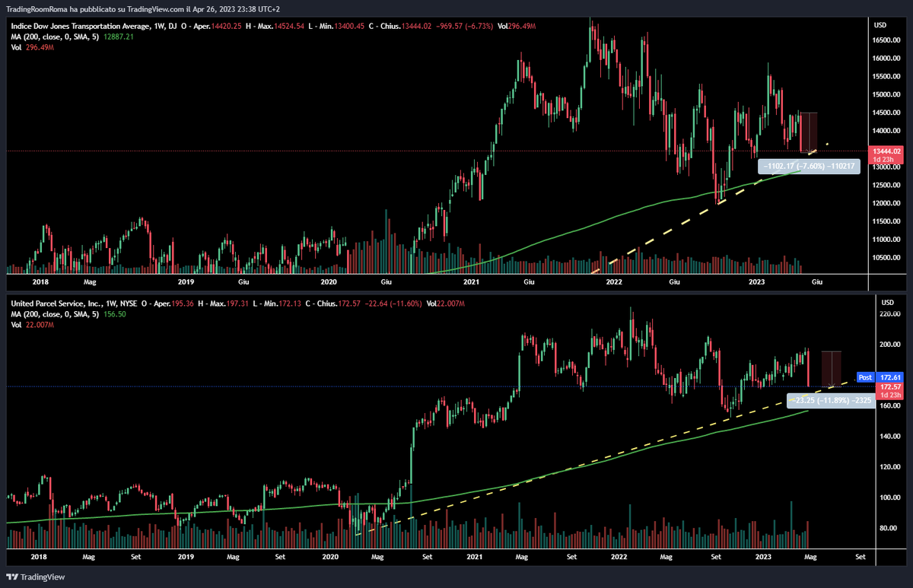Click the 11000.00 price axis label
The height and width of the screenshot is (588, 913).
pos(887,240)
